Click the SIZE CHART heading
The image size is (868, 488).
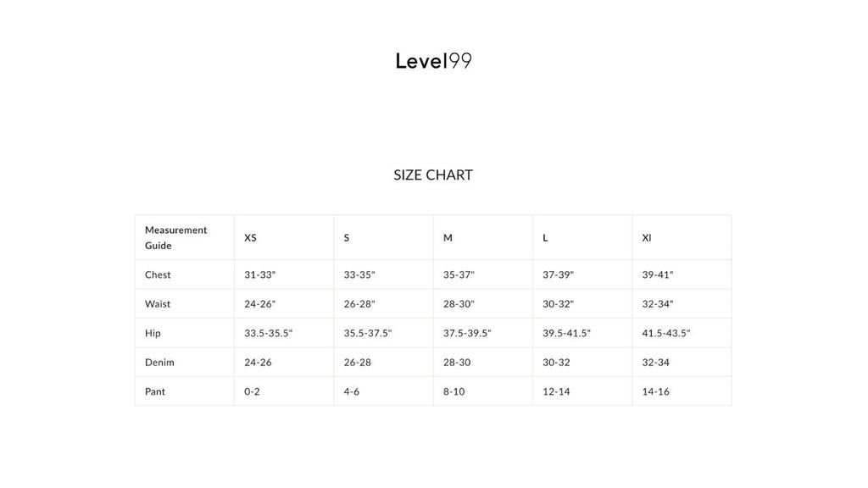[x=433, y=175]
